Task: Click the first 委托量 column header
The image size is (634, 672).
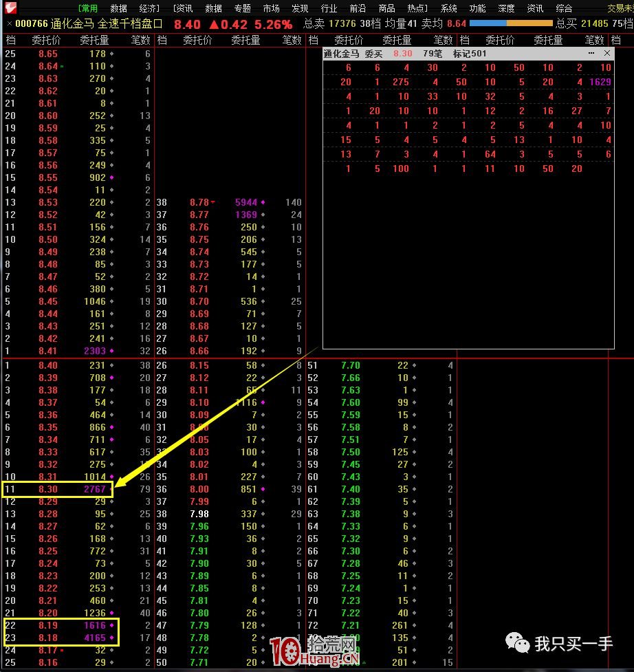Action: pos(95,41)
